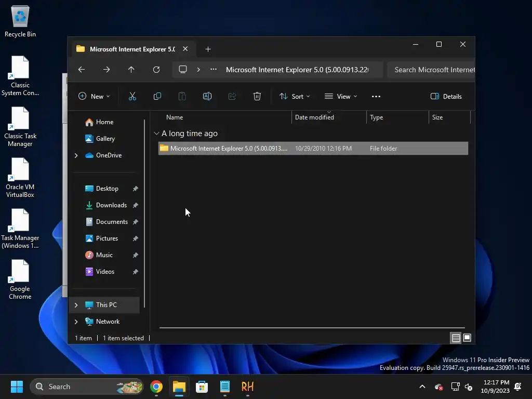This screenshot has height=399, width=532.
Task: Toggle the Details pane
Action: coord(446,96)
